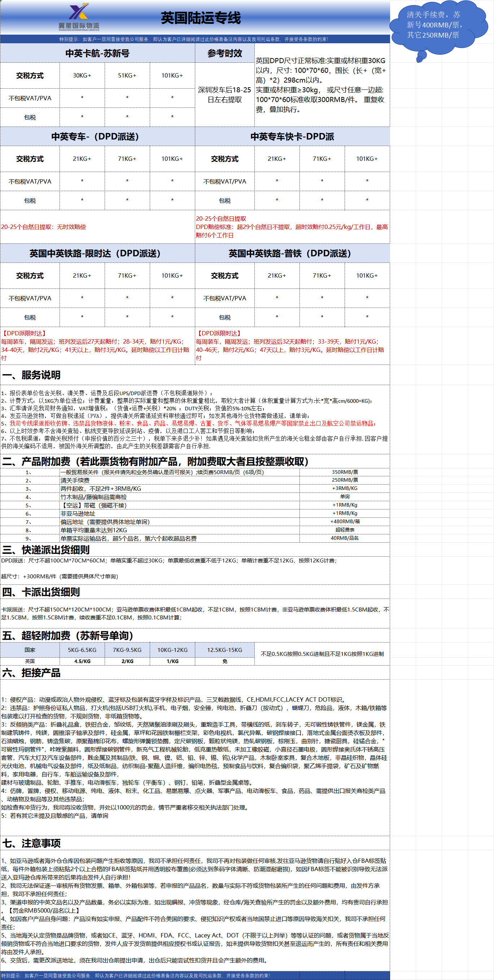
Task: Select the 10KG-12KG column header
Action: [172, 650]
